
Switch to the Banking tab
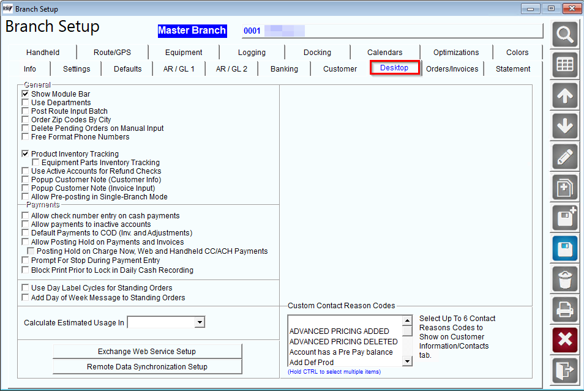(284, 69)
